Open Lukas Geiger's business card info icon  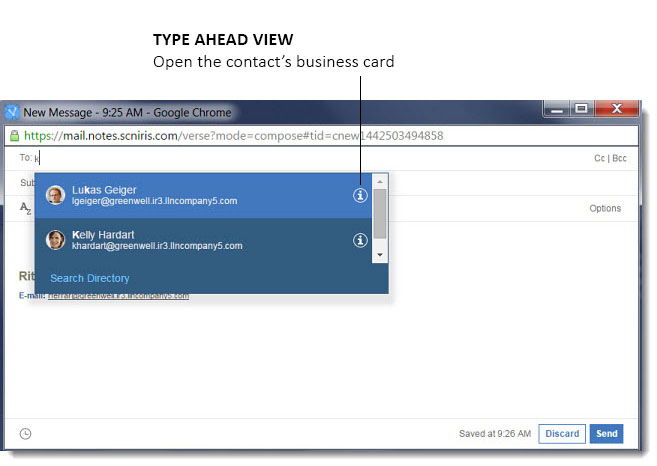[x=360, y=195]
